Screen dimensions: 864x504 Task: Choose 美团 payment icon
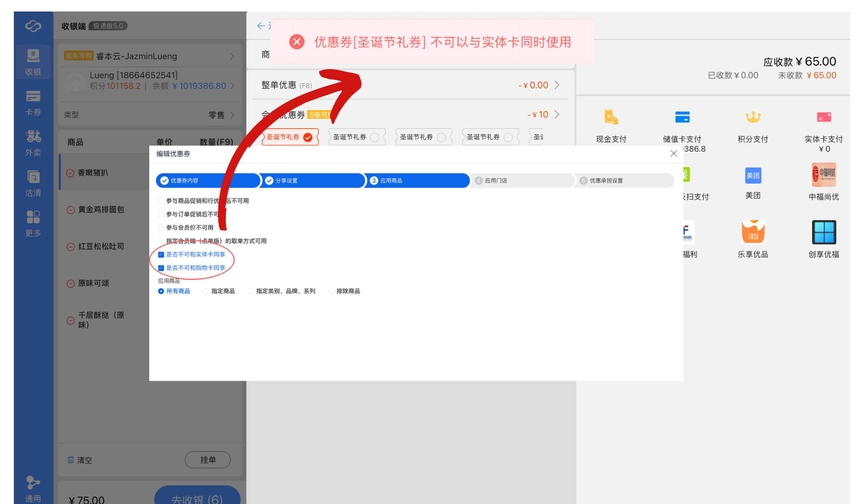(x=753, y=176)
